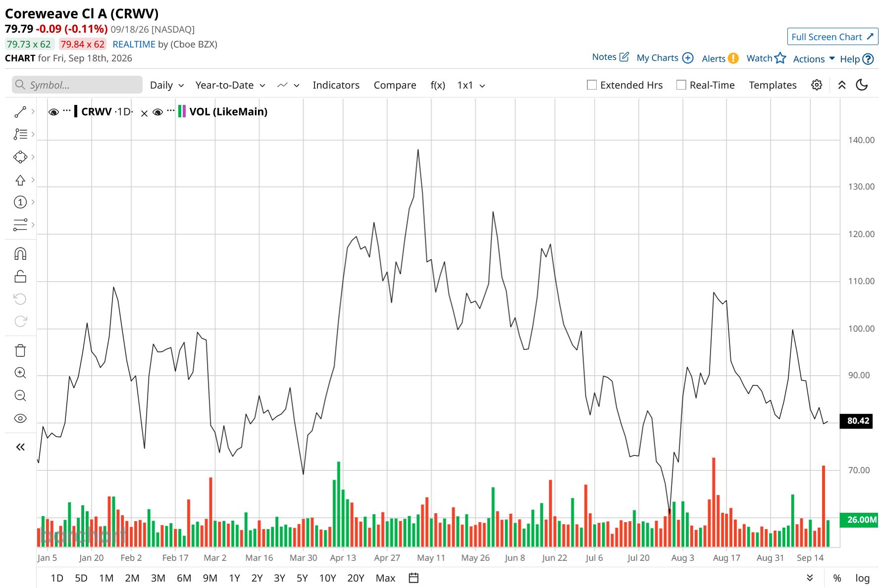Zoom in with the magnifier plus icon
This screenshot has height=588, width=879.
[x=20, y=373]
